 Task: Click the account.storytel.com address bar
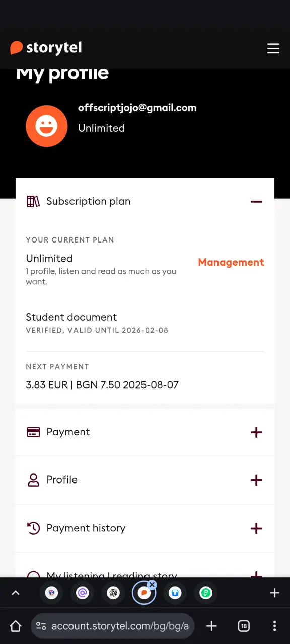113,626
